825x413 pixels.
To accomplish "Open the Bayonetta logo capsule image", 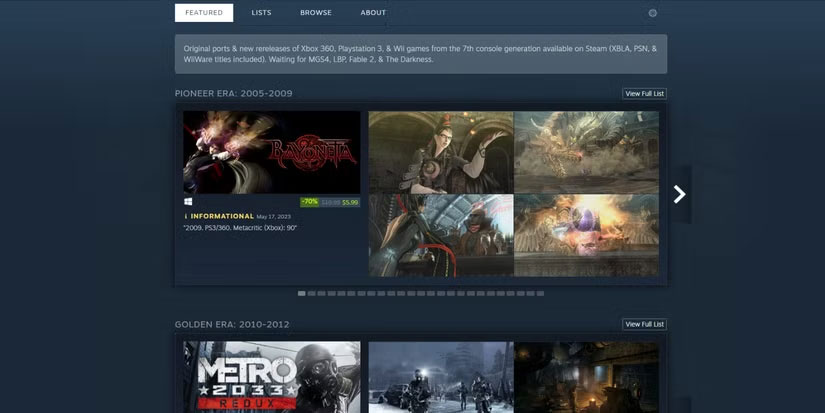I will (271, 152).
